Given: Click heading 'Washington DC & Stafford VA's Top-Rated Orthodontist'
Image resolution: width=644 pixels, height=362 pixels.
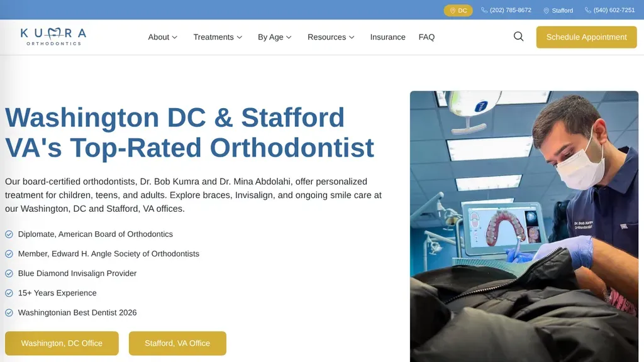Looking at the screenshot, I should [x=189, y=132].
